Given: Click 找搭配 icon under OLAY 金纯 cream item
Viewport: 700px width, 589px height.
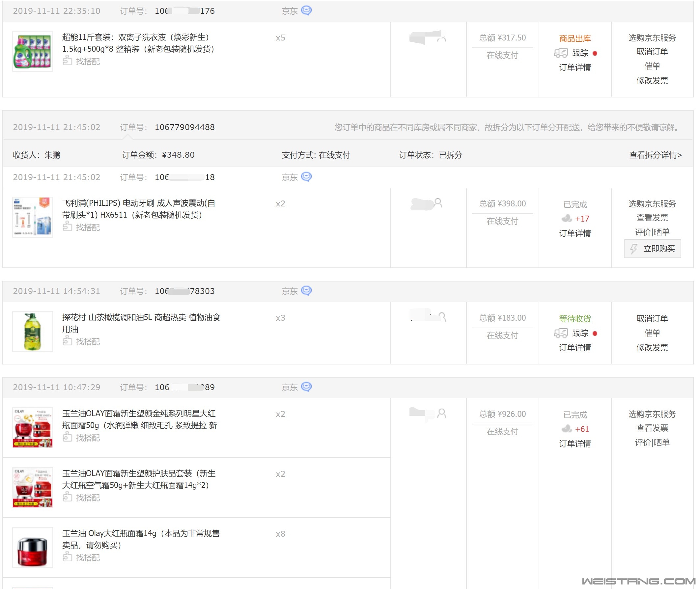Looking at the screenshot, I should tap(68, 437).
